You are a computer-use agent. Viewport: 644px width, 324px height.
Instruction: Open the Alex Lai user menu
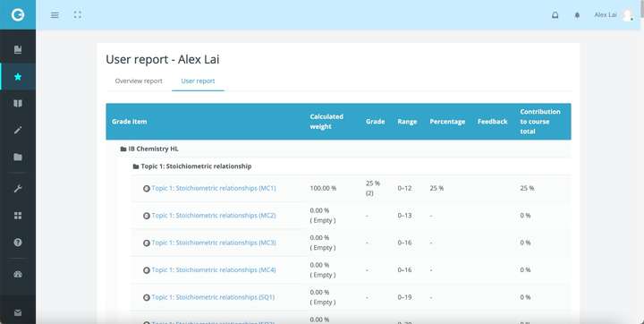tap(614, 15)
